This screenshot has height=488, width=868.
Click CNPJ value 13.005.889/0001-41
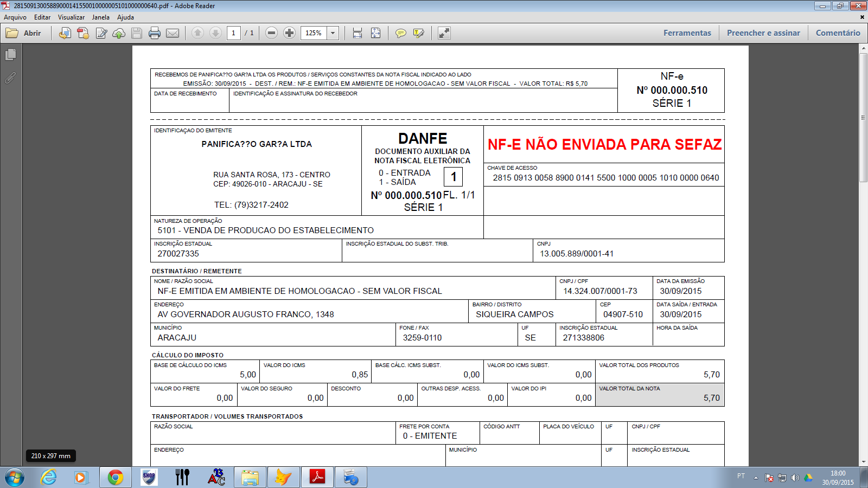coord(577,254)
